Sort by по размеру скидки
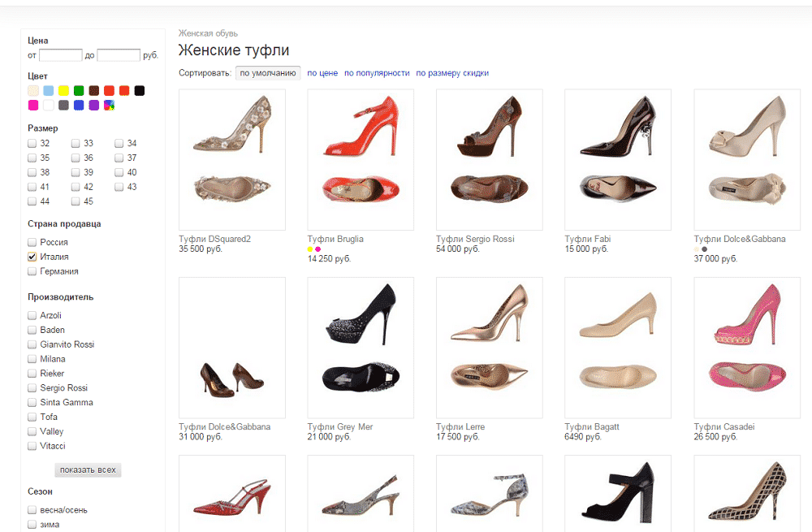The width and height of the screenshot is (812, 532). point(452,73)
